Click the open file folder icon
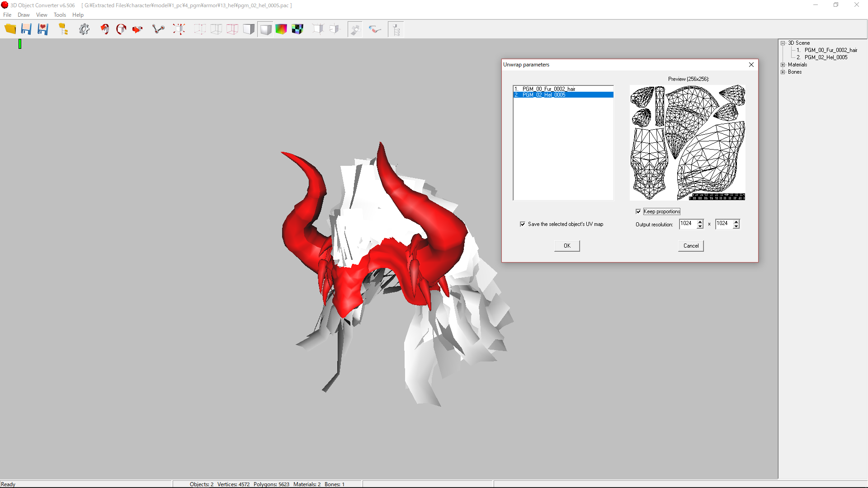 click(10, 29)
